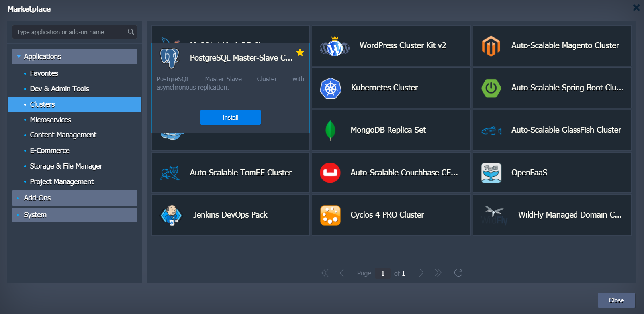Click the OpenFaaS whale icon
The image size is (644, 314).
click(491, 173)
